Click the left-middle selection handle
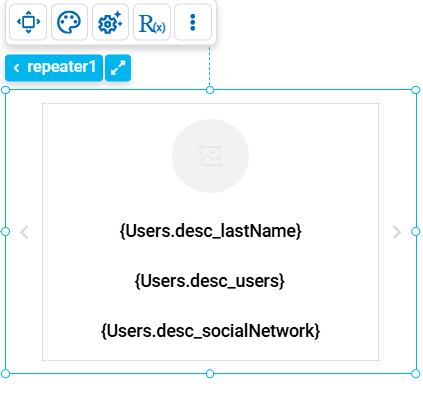This screenshot has height=406, width=423. (6, 232)
